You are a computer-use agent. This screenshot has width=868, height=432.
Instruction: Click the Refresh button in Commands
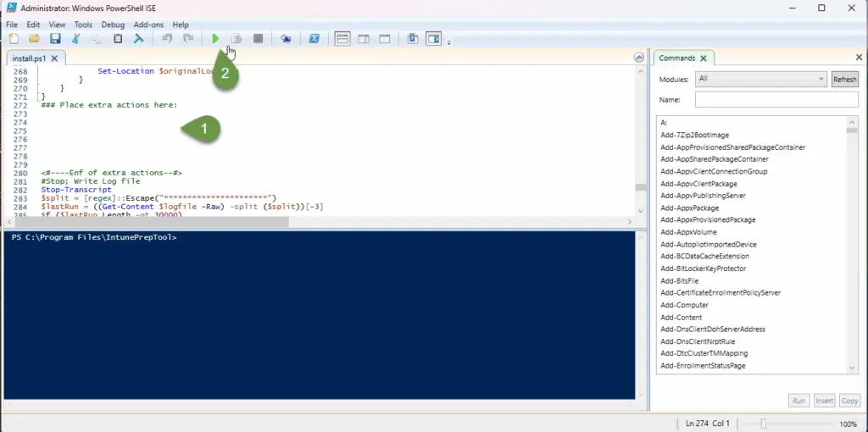point(844,79)
